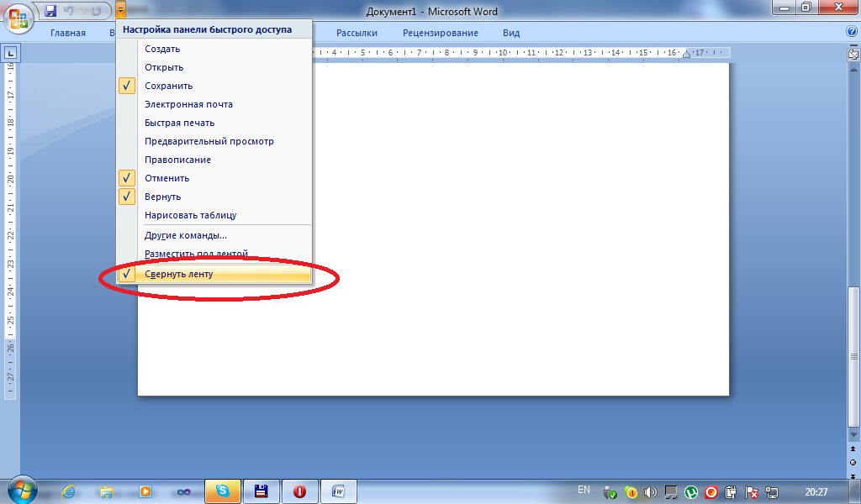This screenshot has width=861, height=504.
Task: Click the tab stop selector left of ruler
Action: click(x=10, y=53)
